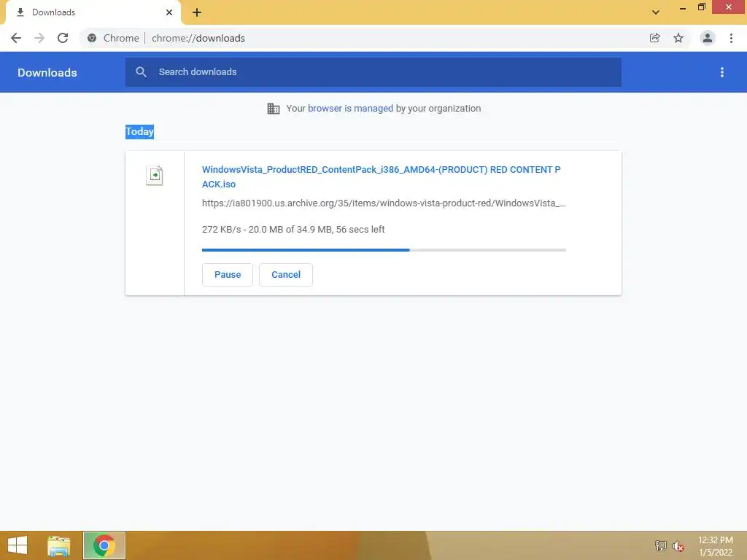The width and height of the screenshot is (747, 560).
Task: Minimize the Chrome window
Action: point(683,7)
